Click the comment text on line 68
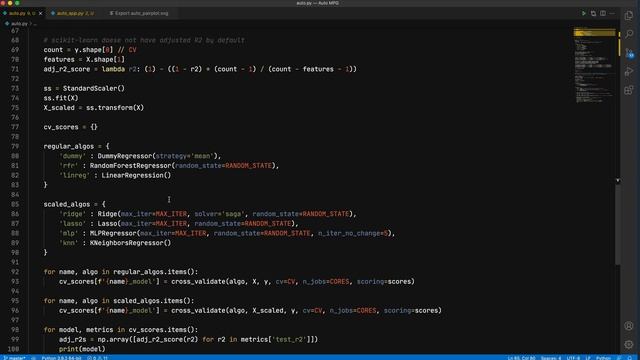The width and height of the screenshot is (640, 360). pos(144,40)
